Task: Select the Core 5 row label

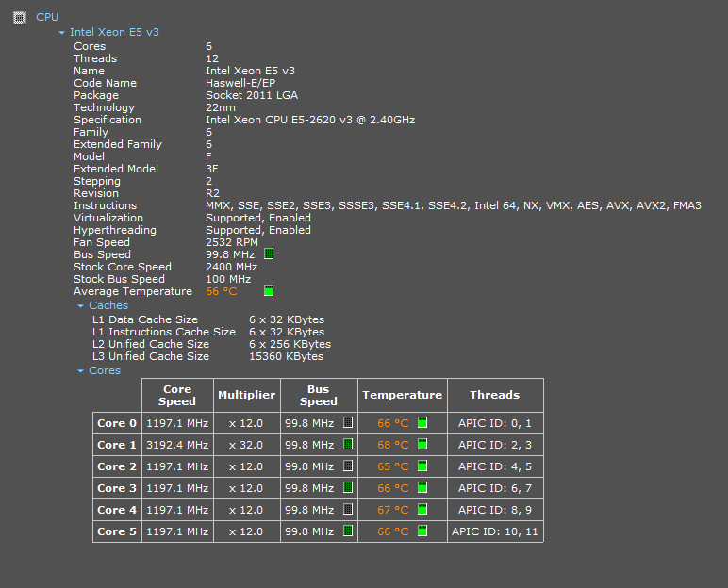Action: tap(117, 531)
